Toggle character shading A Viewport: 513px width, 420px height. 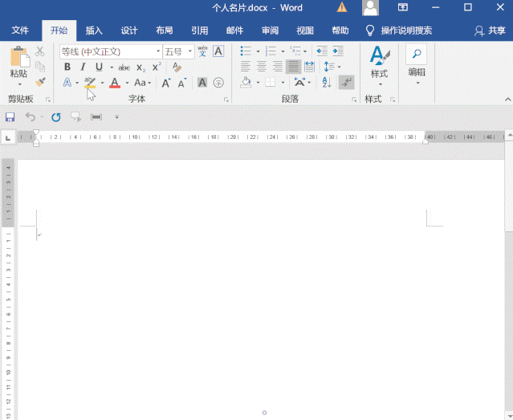202,83
